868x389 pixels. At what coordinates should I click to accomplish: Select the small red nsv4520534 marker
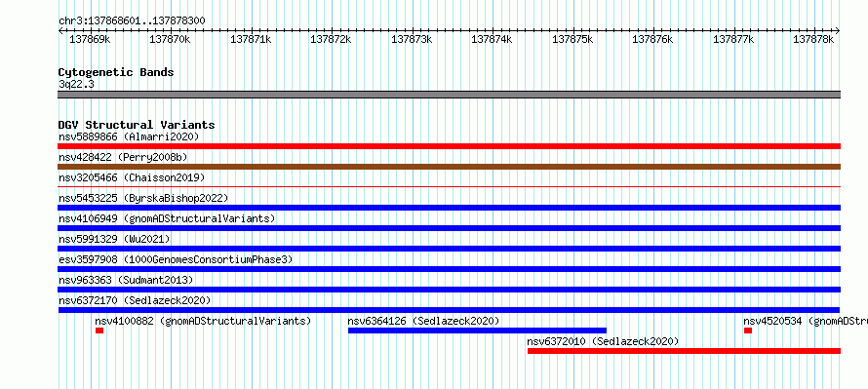click(x=748, y=331)
